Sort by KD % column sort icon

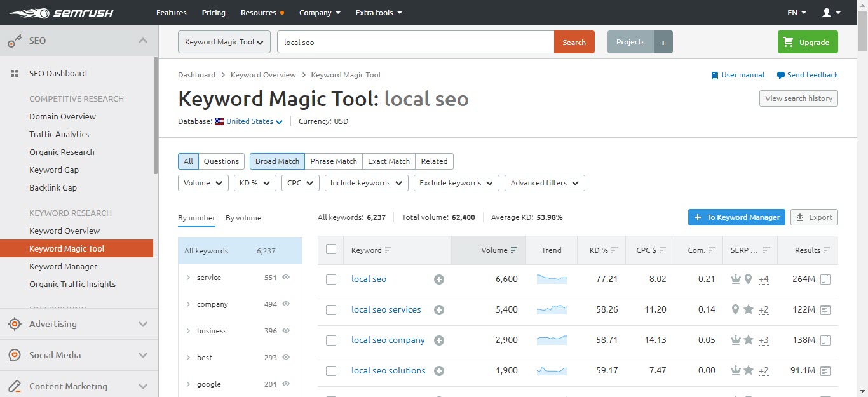[x=614, y=250]
